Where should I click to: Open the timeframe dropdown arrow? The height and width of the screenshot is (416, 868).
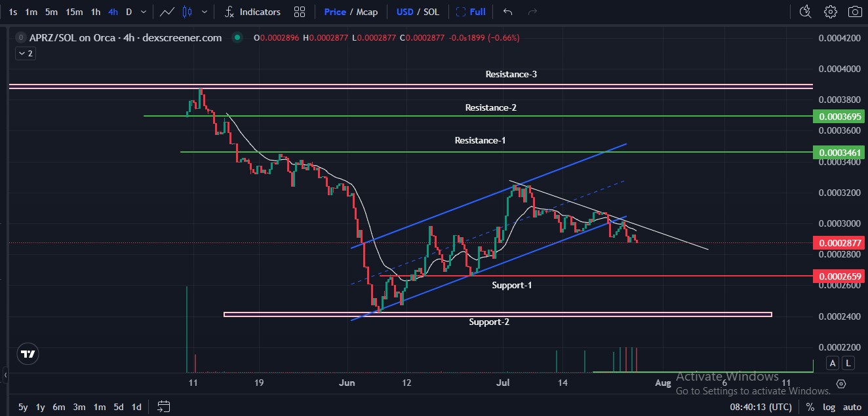[144, 12]
